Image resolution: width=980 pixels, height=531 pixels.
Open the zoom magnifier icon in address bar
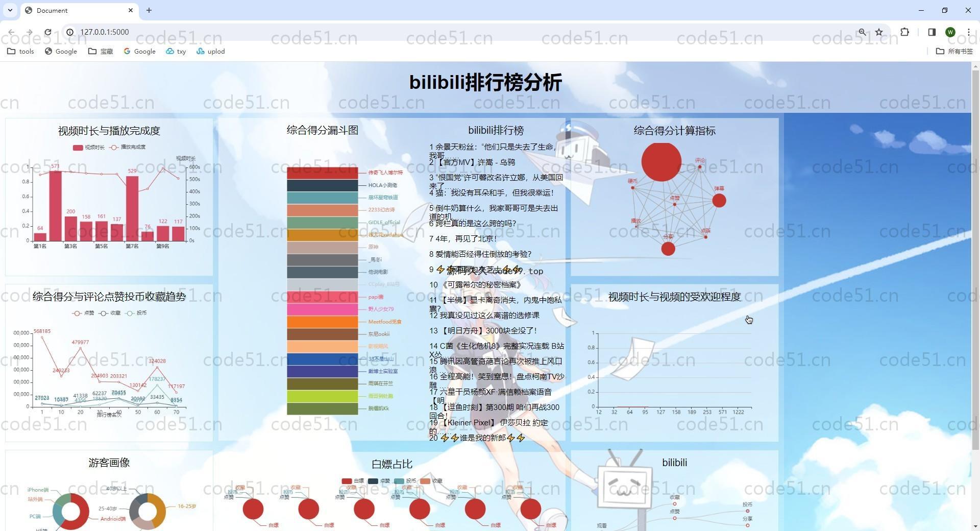[862, 32]
